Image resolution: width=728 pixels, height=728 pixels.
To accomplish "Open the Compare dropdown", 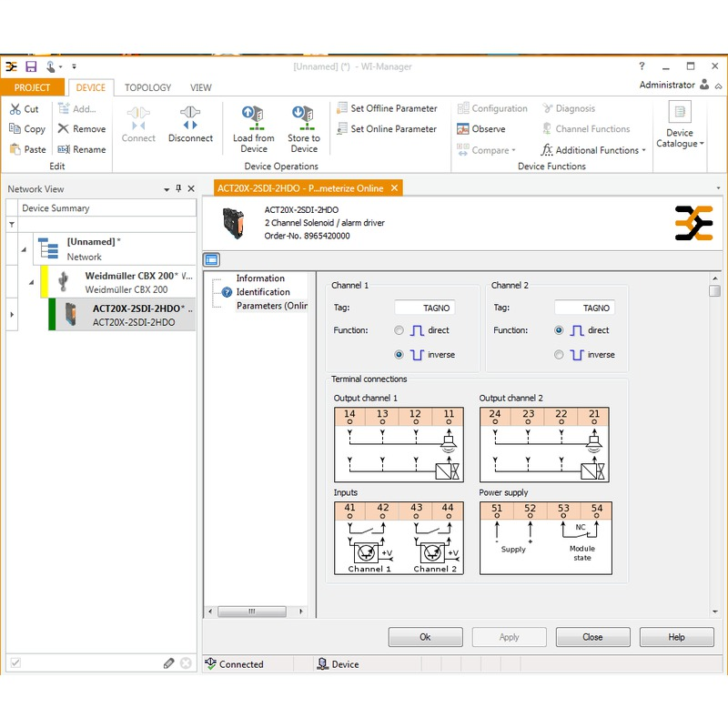I will pos(487,150).
